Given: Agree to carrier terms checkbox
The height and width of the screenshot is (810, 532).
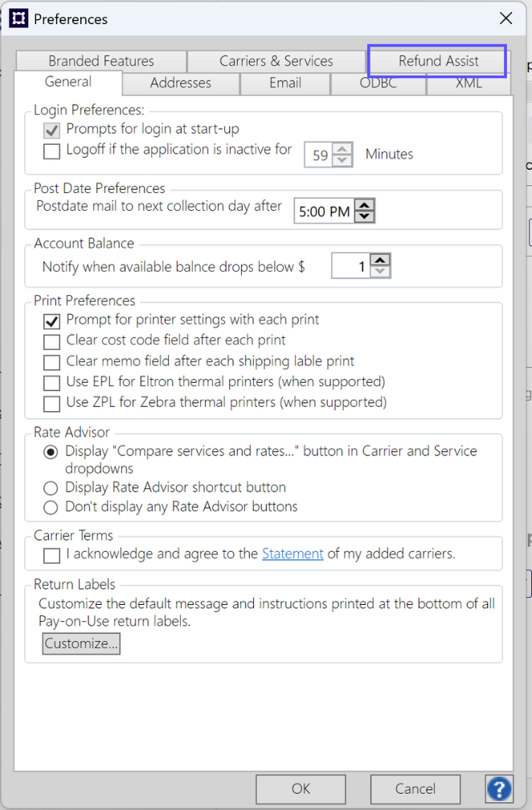Looking at the screenshot, I should pyautogui.click(x=52, y=555).
